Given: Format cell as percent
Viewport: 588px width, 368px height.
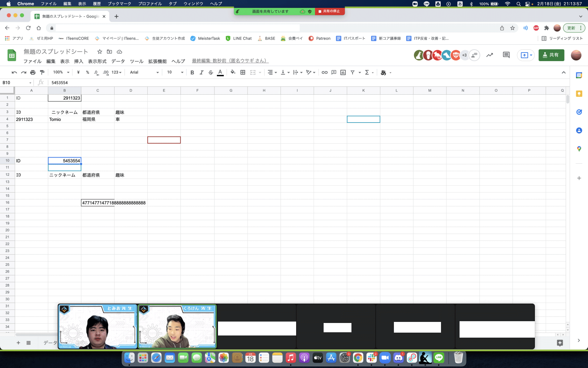Looking at the screenshot, I should 87,73.
